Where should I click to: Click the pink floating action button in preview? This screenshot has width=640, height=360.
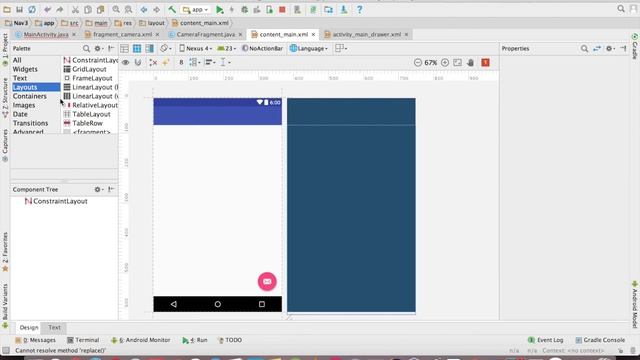(267, 282)
